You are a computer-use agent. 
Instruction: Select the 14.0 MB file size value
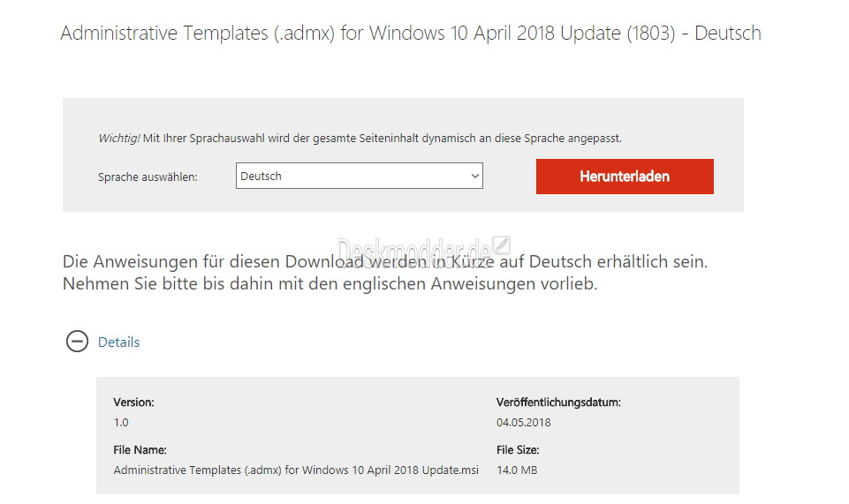pyautogui.click(x=517, y=470)
